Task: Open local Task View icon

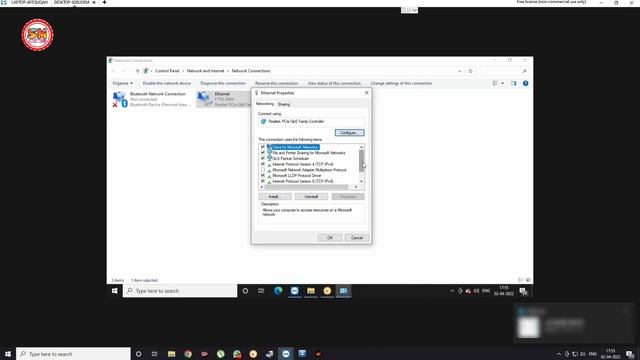Action: tap(155, 354)
